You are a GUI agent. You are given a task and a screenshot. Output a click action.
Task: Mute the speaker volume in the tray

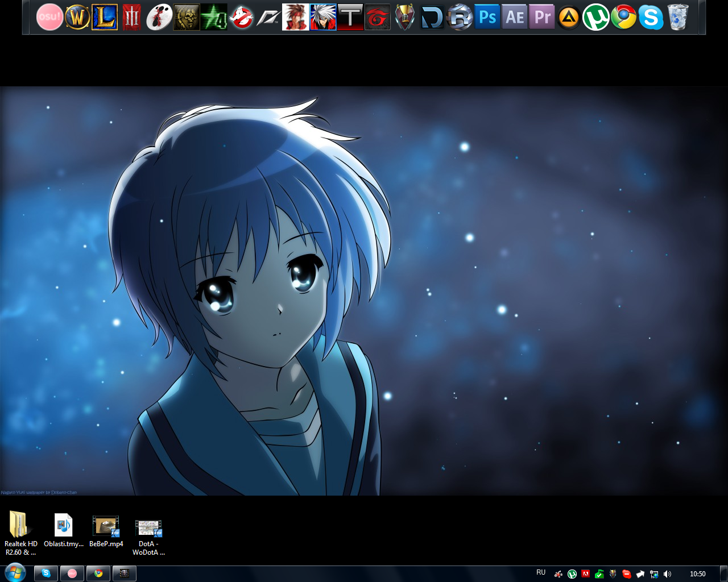click(x=667, y=573)
